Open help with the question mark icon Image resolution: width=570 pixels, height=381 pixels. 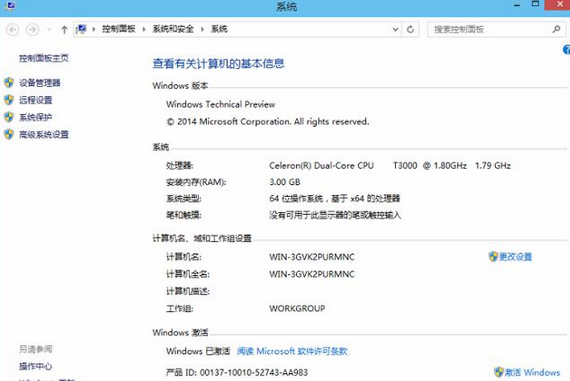(566, 50)
